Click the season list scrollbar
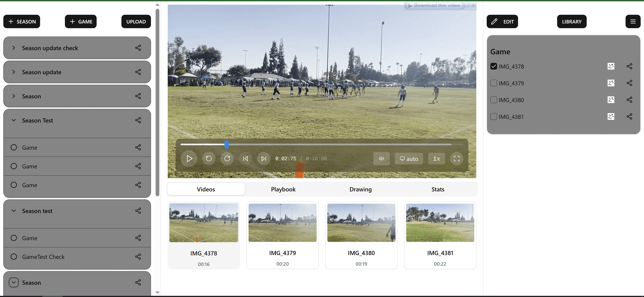 157,102
